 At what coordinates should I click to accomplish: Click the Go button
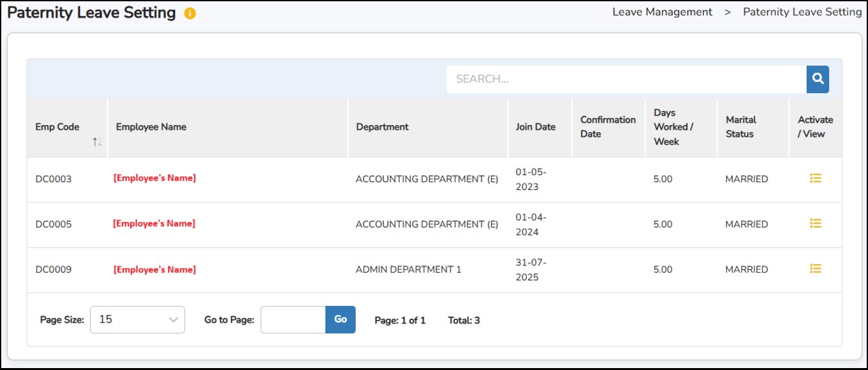coord(340,319)
